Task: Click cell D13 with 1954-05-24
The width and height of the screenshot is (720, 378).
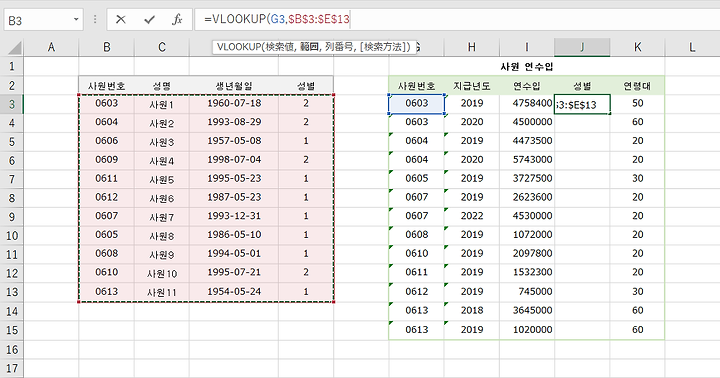Action: [234, 292]
